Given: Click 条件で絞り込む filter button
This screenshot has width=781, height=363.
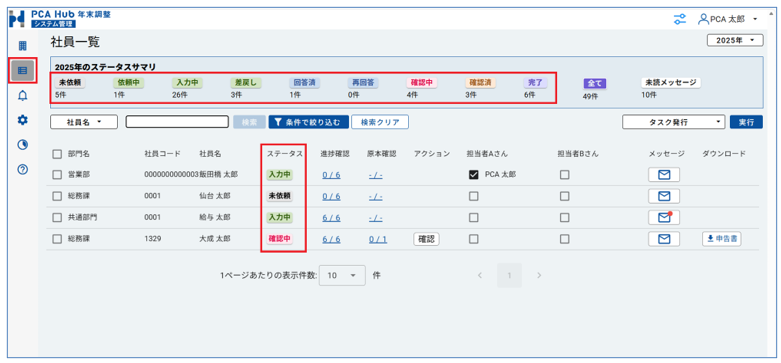Looking at the screenshot, I should click(x=308, y=122).
